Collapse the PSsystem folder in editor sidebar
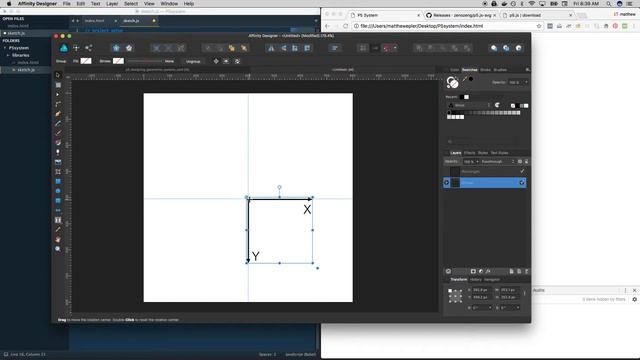The image size is (640, 360). pos(5,48)
